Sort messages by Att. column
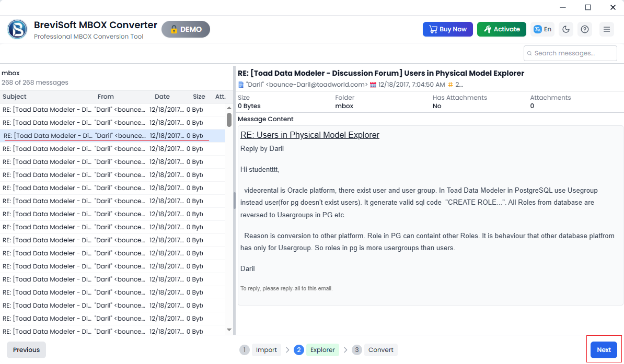The image size is (624, 364). [x=221, y=96]
